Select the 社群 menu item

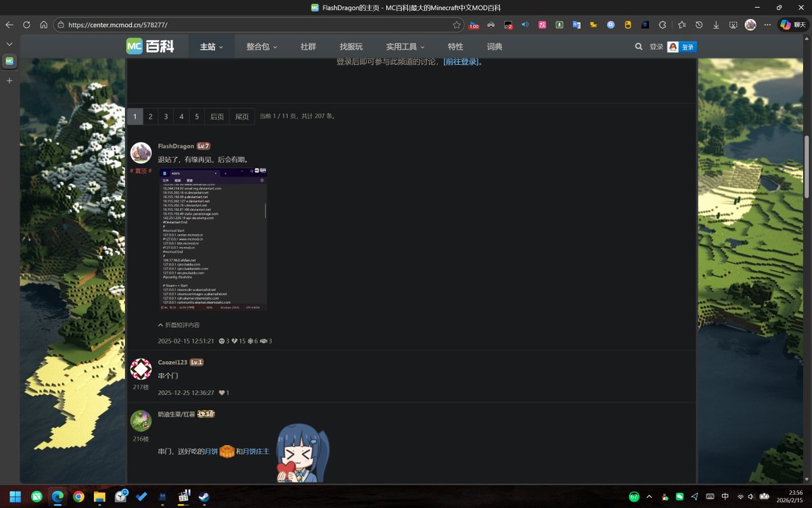[x=307, y=46]
